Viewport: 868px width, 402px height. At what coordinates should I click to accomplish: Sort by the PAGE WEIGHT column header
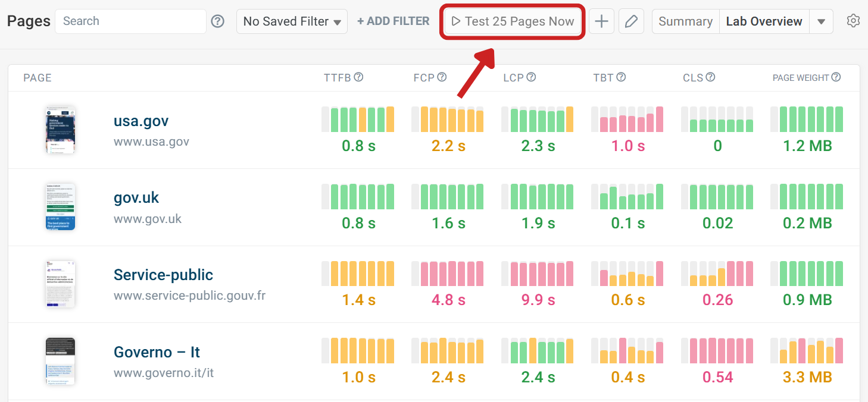coord(801,78)
